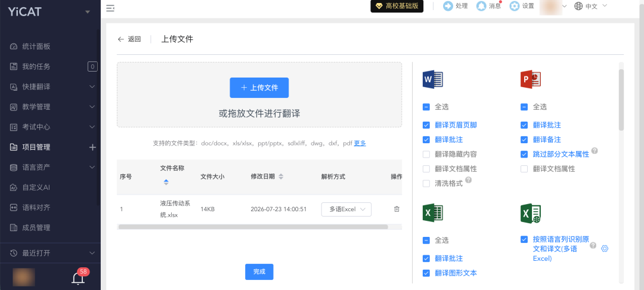
Task: Open the sidebar bell with 58 badge
Action: (x=78, y=278)
